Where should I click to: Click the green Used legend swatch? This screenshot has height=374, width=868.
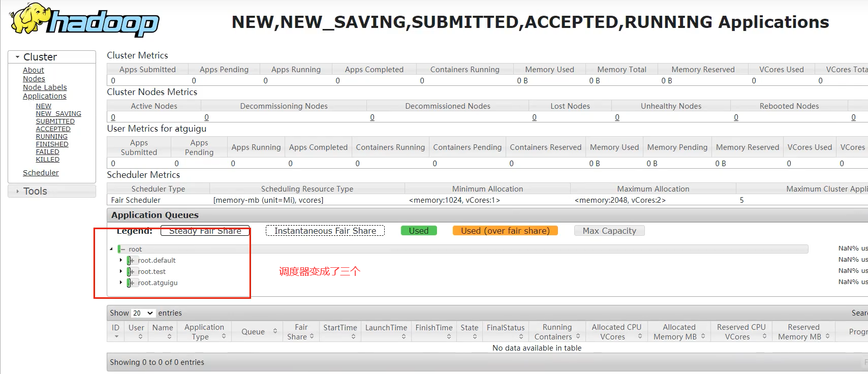coord(419,231)
